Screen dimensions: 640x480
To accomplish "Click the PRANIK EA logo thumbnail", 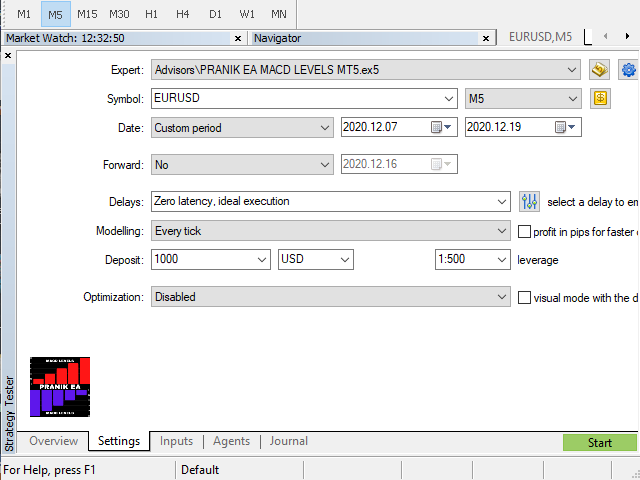I will coord(60,387).
